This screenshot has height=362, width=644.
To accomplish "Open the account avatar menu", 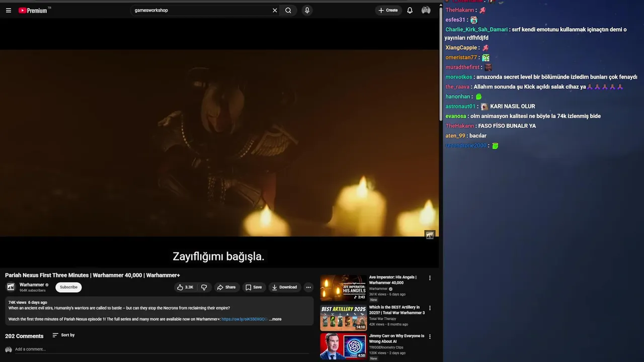I will pos(426,10).
